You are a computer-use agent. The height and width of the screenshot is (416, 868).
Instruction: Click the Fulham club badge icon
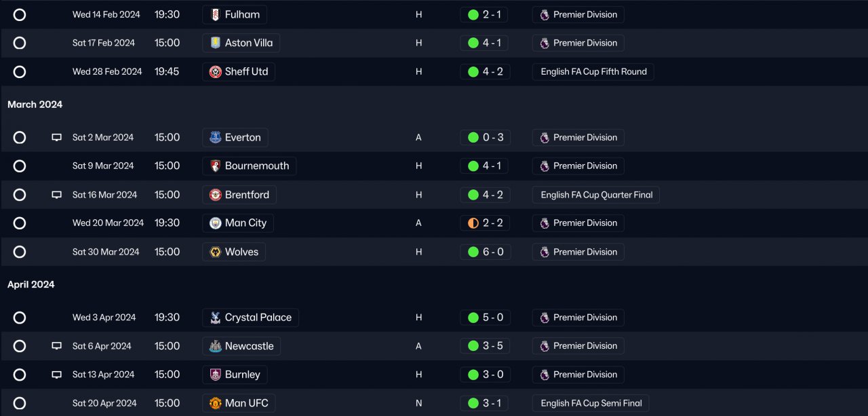216,14
